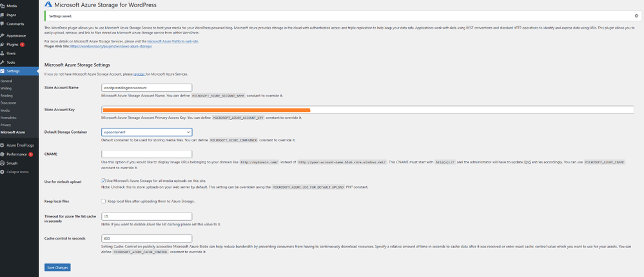Toggle Use Microsoft Azure Storage for all uploads
This screenshot has width=644, height=277.
click(x=103, y=181)
